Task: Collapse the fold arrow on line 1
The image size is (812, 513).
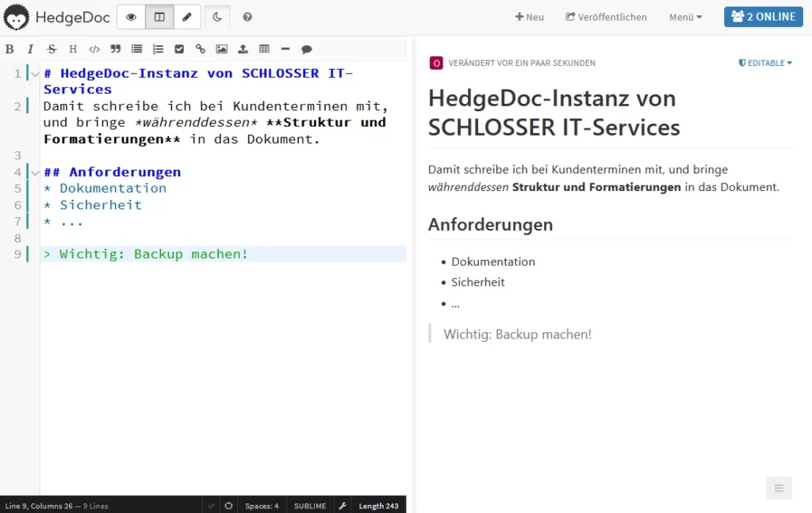Action: pos(35,74)
